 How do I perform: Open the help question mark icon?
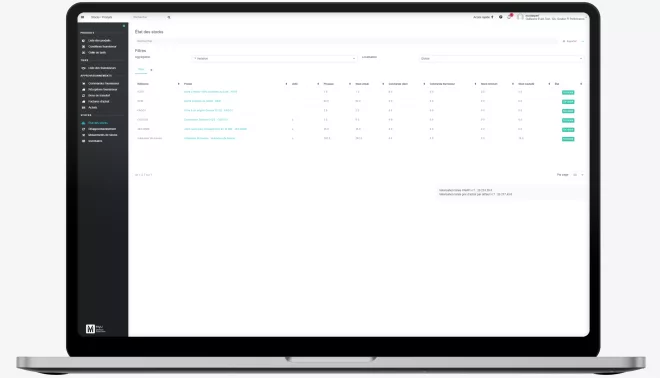500,17
